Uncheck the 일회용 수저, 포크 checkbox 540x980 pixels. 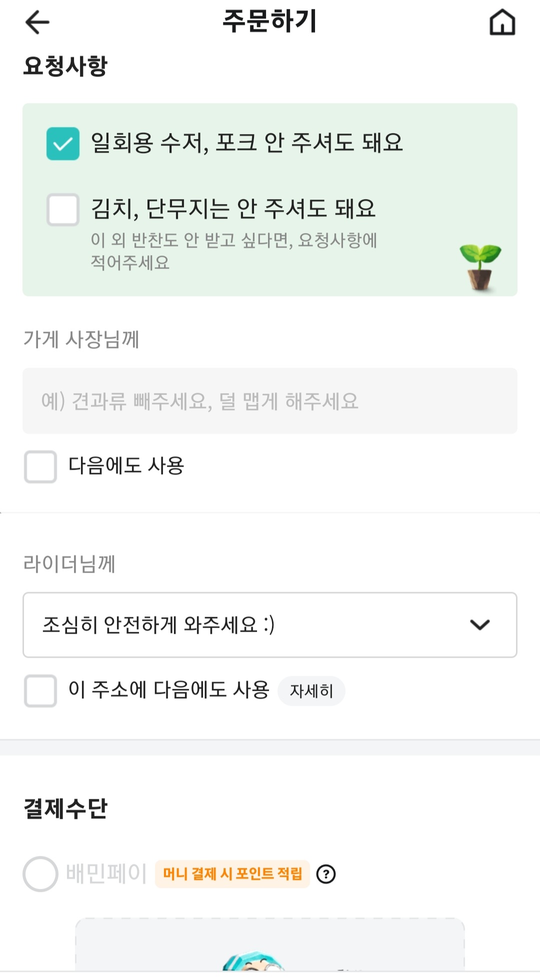[63, 144]
